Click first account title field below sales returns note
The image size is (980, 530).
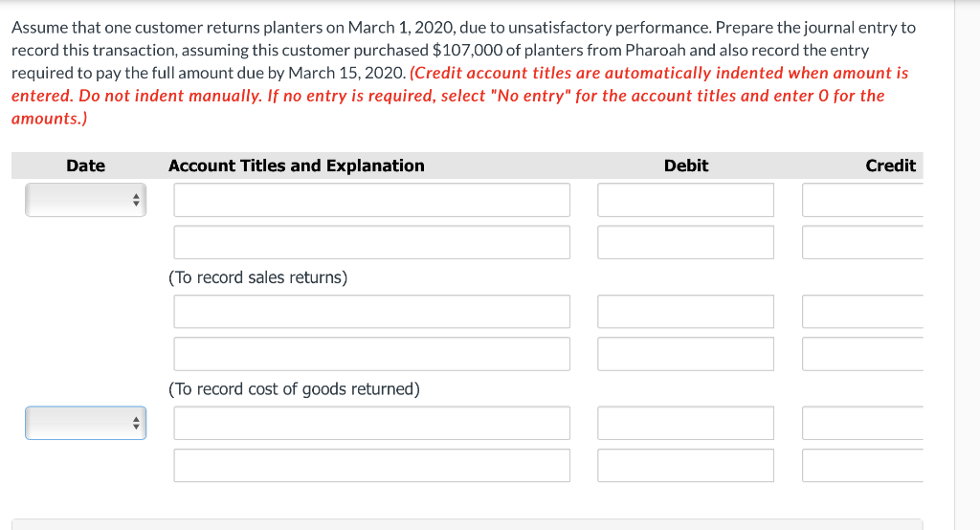point(371,312)
